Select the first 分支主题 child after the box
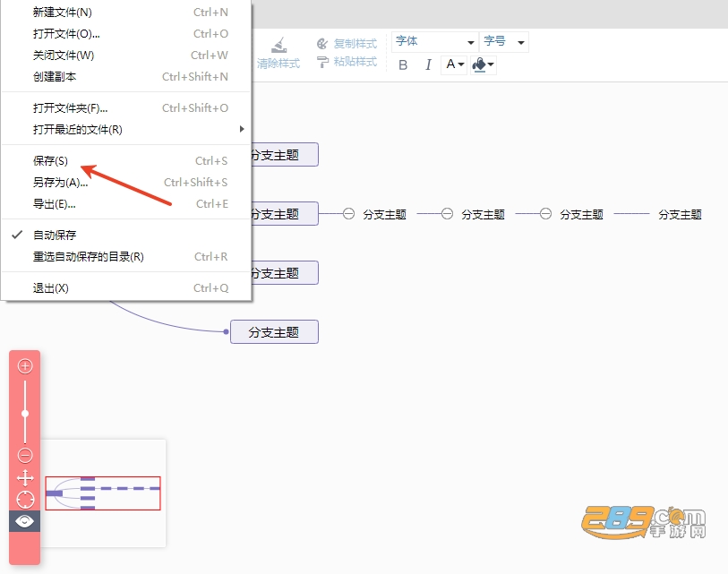 click(384, 215)
